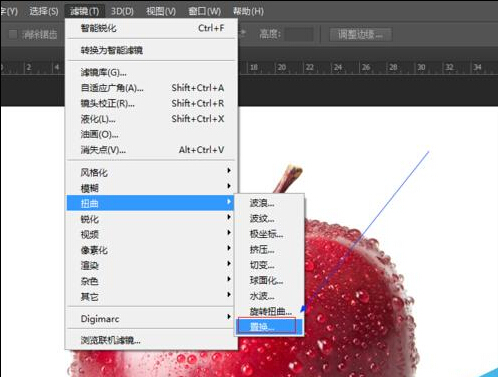Viewport: 498px width, 377px height.
Task: Open 油画(O)... filter
Action: pos(152,134)
